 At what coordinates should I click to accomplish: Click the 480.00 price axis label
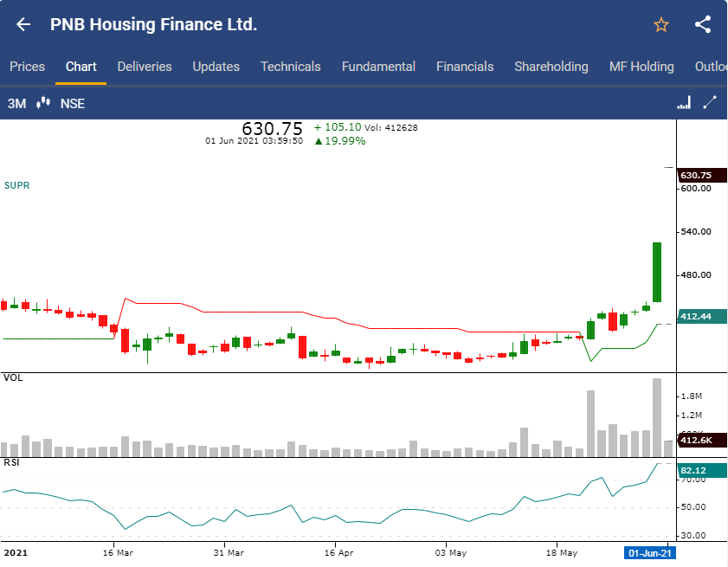[696, 275]
